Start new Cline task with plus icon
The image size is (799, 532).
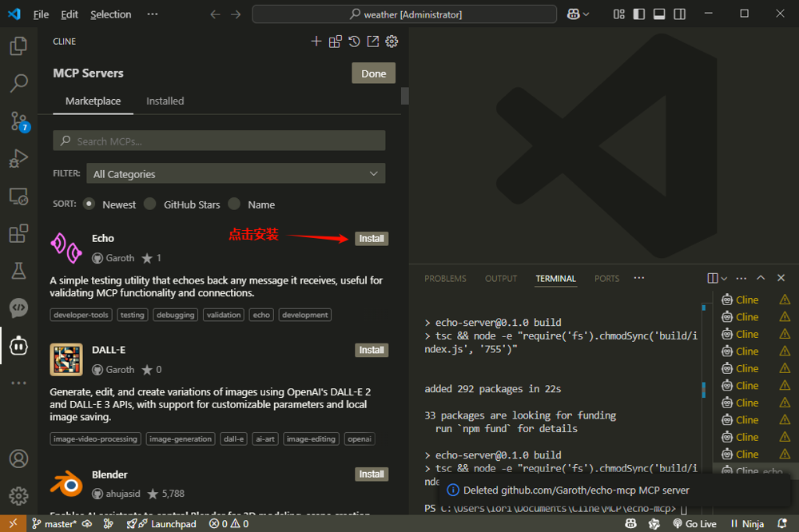click(x=316, y=42)
